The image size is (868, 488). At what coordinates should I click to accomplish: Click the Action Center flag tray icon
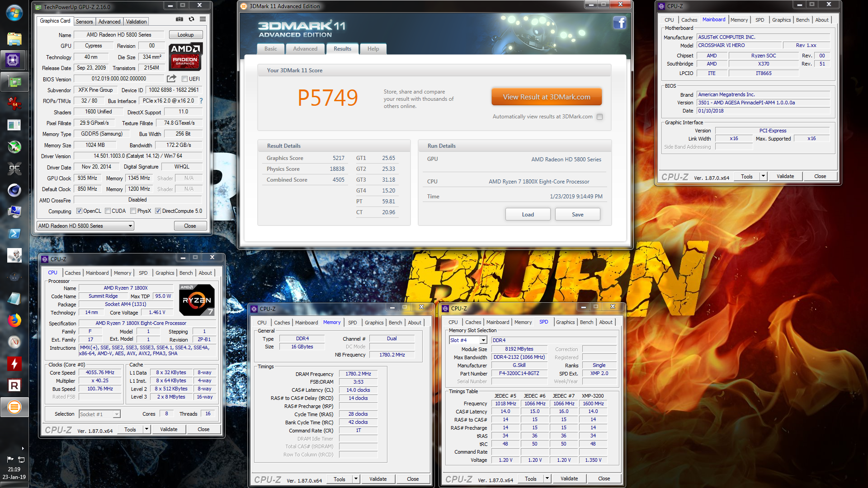[10, 459]
